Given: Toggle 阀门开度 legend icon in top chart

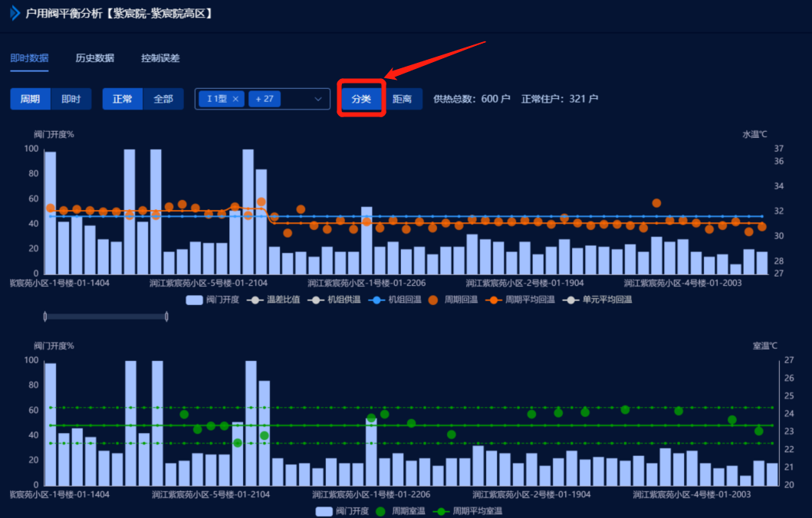Looking at the screenshot, I should (x=195, y=300).
